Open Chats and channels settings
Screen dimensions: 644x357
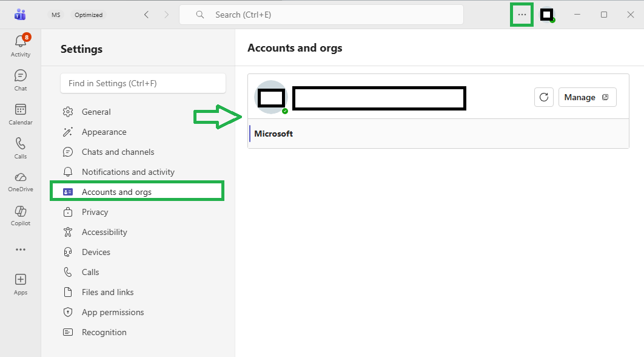coord(118,152)
